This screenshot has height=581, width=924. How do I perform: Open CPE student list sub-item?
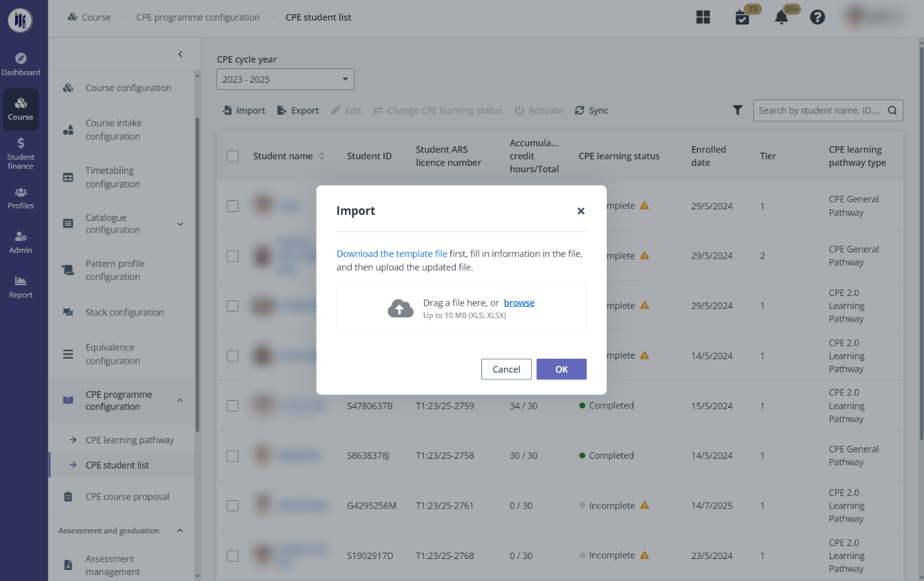tap(121, 465)
